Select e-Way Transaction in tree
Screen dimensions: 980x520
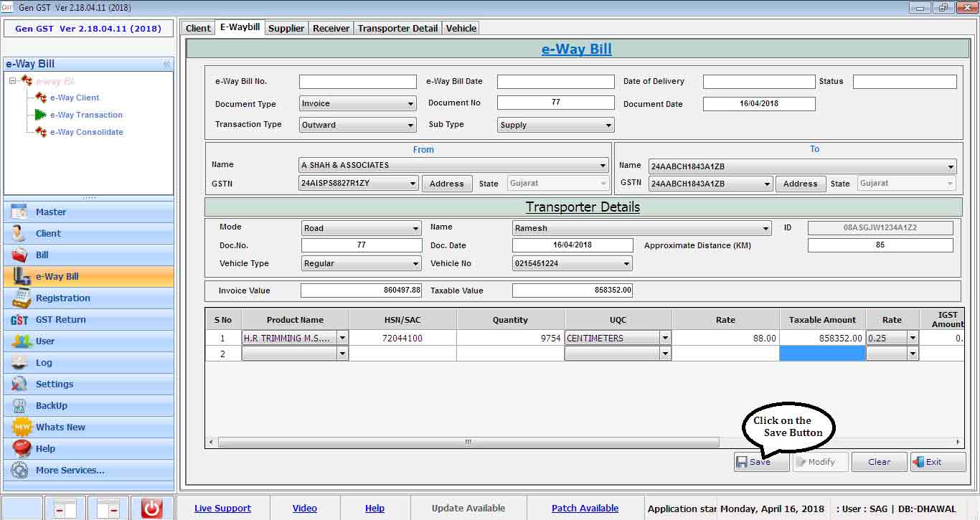click(85, 115)
